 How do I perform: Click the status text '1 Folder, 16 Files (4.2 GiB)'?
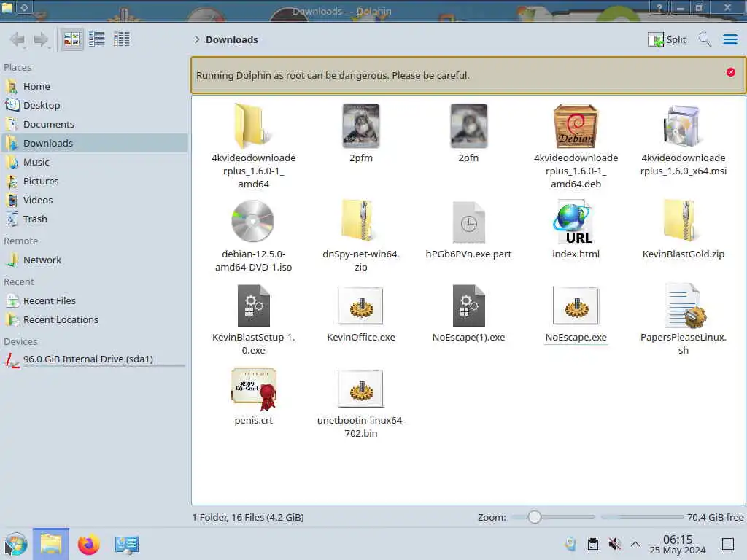point(248,517)
